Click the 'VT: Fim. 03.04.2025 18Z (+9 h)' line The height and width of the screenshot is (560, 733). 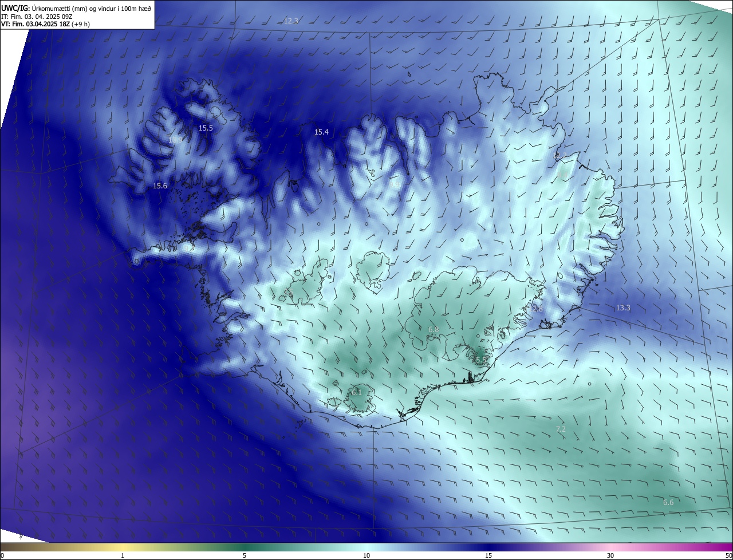pos(45,24)
